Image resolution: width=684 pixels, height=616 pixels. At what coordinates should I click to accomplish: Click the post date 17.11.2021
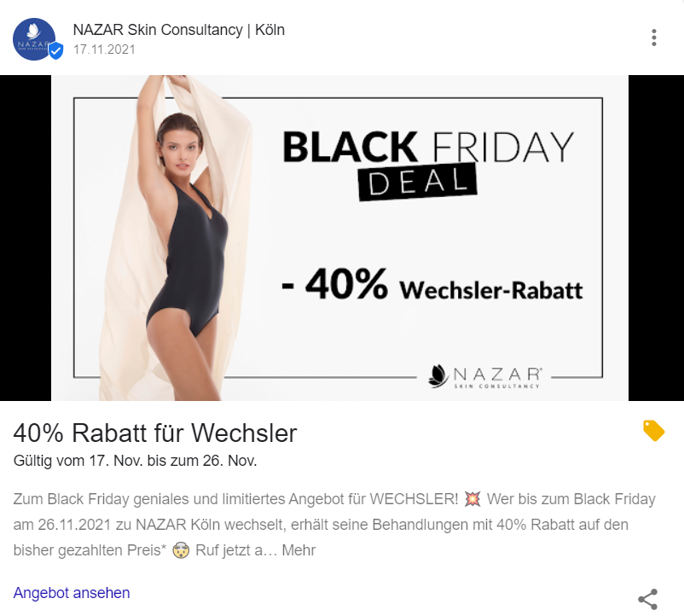click(104, 49)
